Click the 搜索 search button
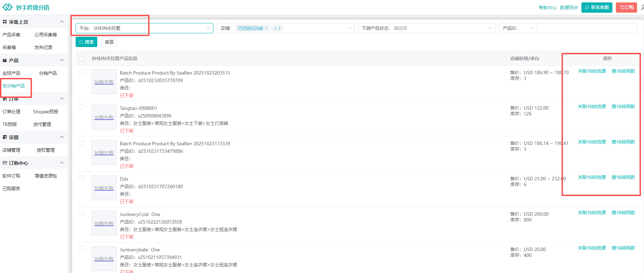The height and width of the screenshot is (273, 644). [x=86, y=42]
